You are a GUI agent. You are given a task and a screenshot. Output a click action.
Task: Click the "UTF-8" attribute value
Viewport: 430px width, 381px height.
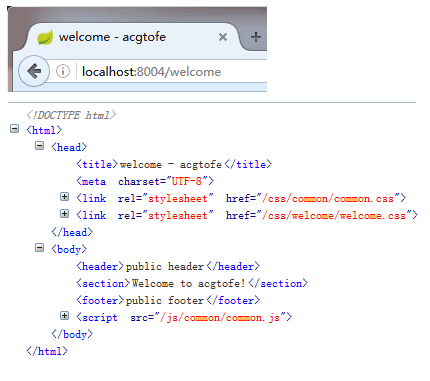[187, 181]
